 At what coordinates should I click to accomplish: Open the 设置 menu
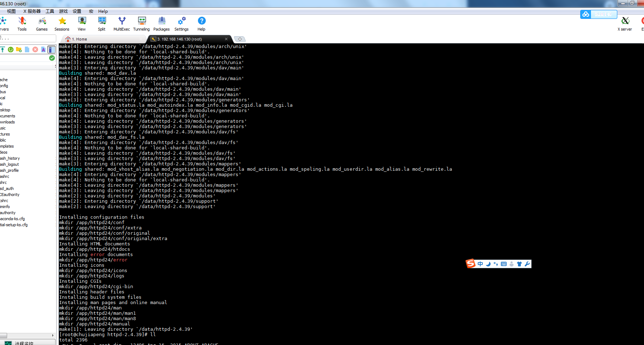pos(77,11)
